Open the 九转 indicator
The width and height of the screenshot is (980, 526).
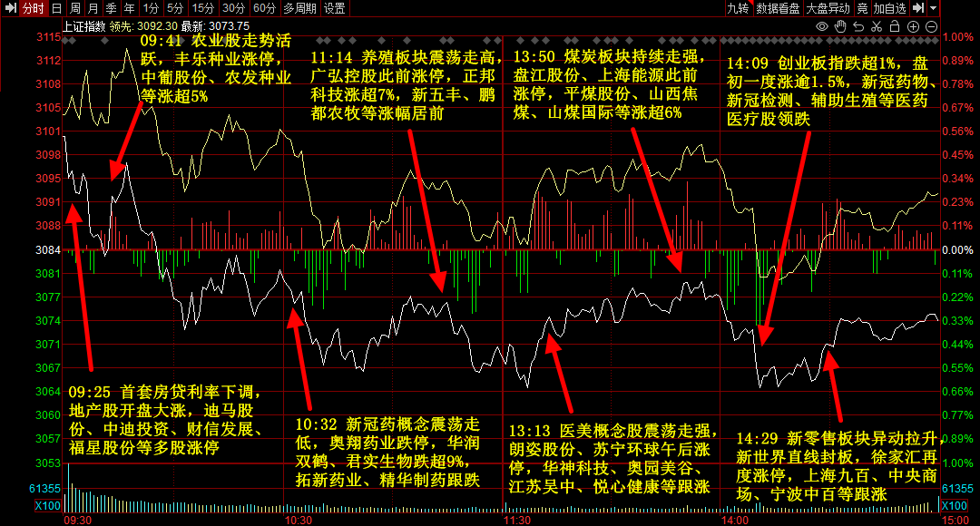[738, 8]
